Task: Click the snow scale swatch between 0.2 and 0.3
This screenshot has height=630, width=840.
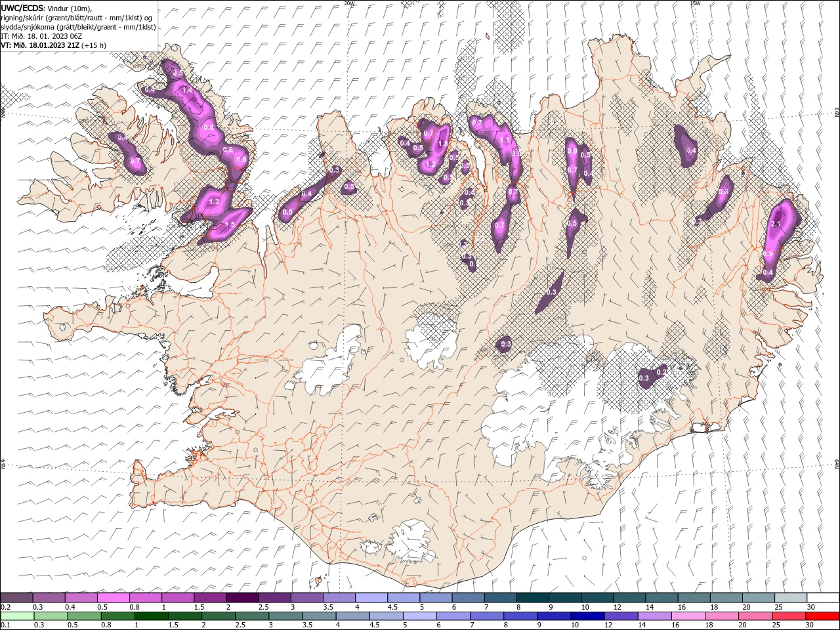Action: [16, 598]
